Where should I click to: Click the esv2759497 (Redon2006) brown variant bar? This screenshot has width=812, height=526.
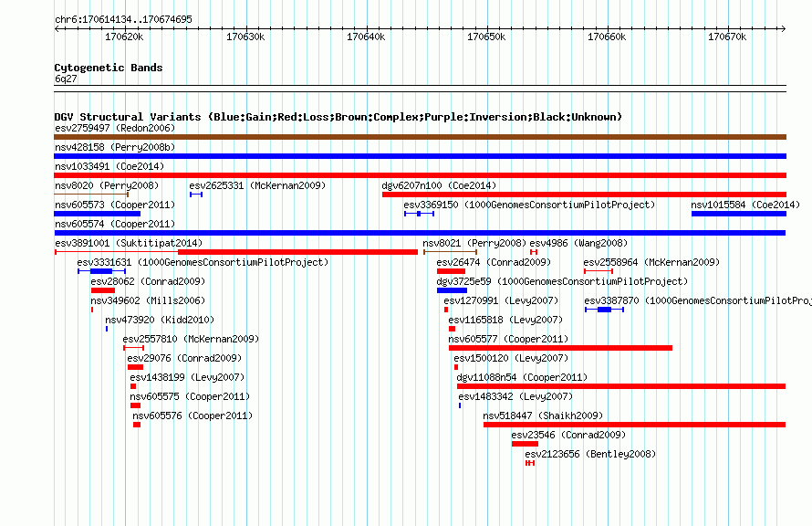click(420, 137)
